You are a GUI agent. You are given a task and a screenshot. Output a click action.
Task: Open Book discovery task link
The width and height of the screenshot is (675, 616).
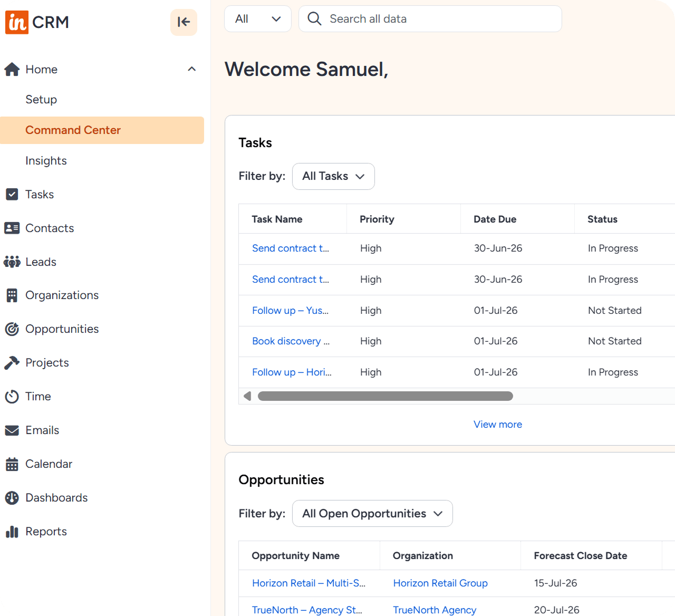click(x=291, y=341)
